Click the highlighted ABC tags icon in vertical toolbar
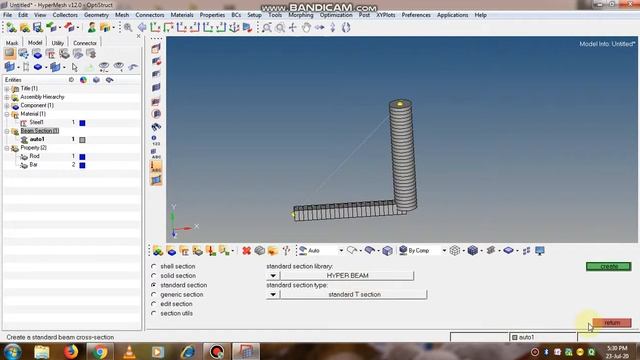Screen dimensions: 640x360 156,167
